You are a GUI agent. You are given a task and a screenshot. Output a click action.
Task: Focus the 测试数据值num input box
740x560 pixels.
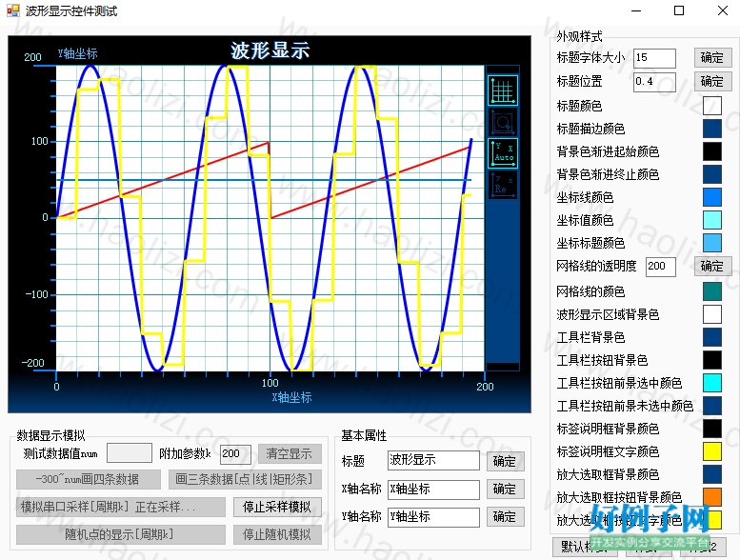tap(130, 453)
